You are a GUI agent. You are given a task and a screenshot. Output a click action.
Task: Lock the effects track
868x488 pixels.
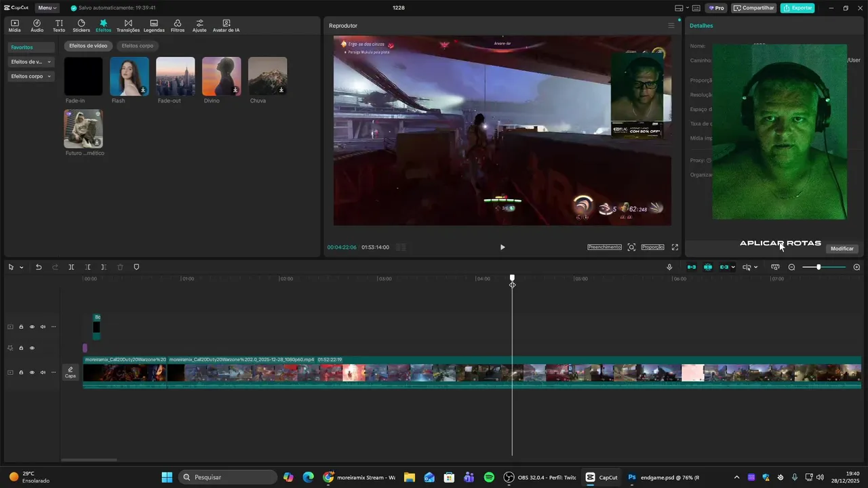coord(21,348)
